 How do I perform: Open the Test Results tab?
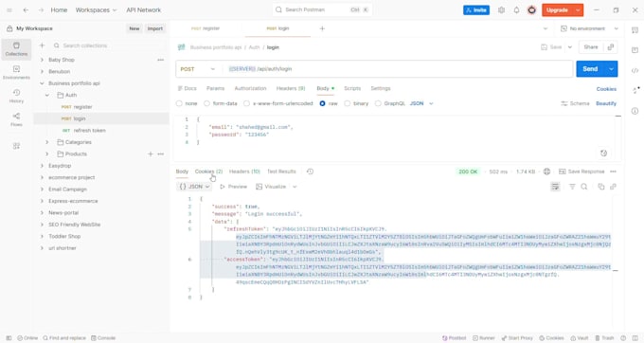pyautogui.click(x=281, y=171)
